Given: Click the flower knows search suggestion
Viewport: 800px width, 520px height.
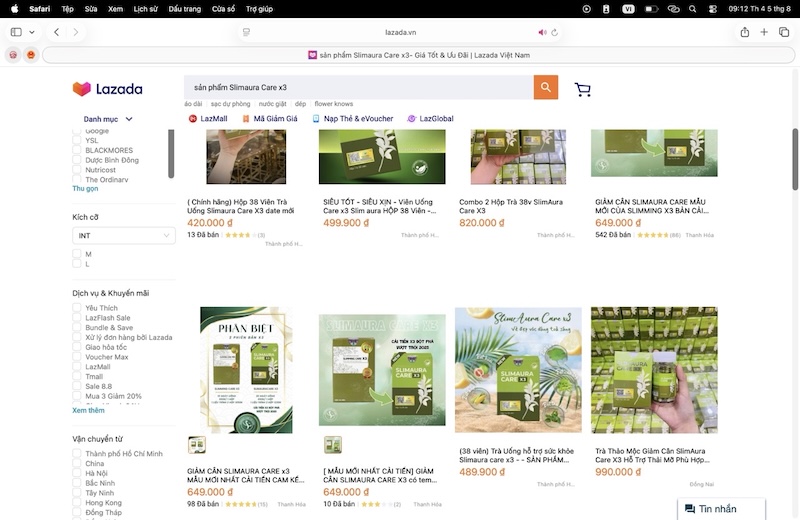Looking at the screenshot, I should 334,104.
